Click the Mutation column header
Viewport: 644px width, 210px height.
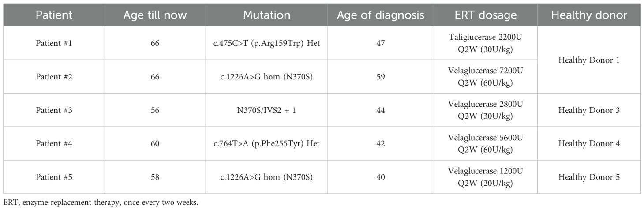click(266, 15)
